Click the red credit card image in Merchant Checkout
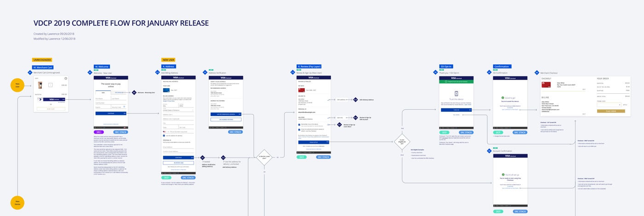Screen dimensions: 644x216 click(x=546, y=85)
